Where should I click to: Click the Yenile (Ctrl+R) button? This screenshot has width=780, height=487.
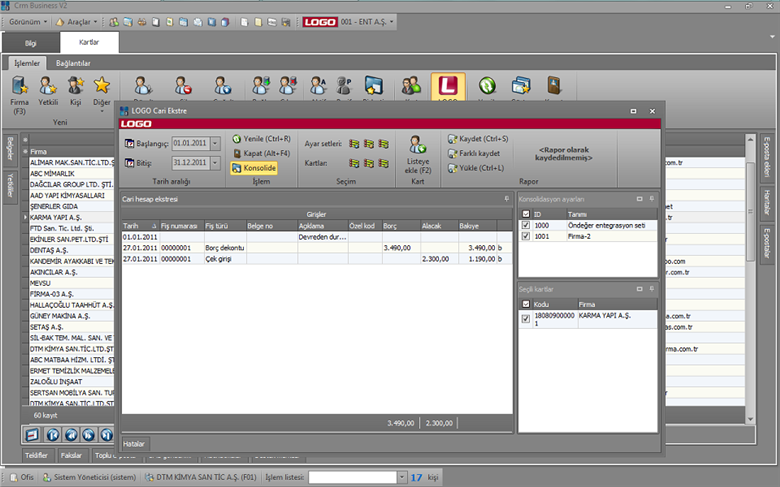(262, 139)
